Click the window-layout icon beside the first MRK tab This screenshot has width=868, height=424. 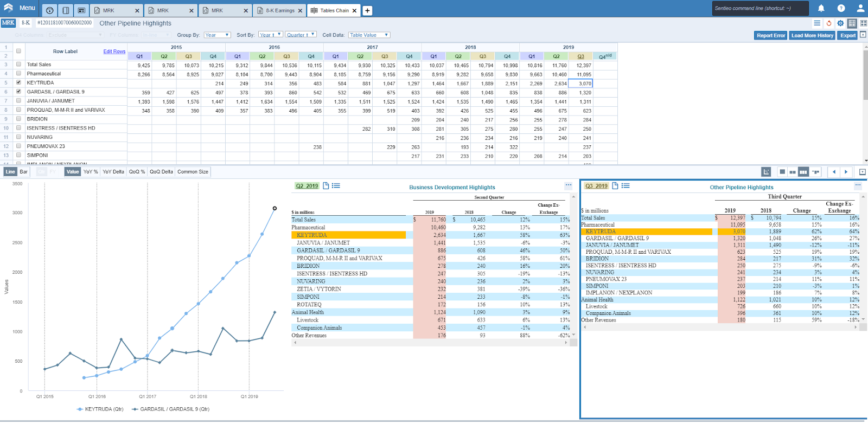(81, 10)
